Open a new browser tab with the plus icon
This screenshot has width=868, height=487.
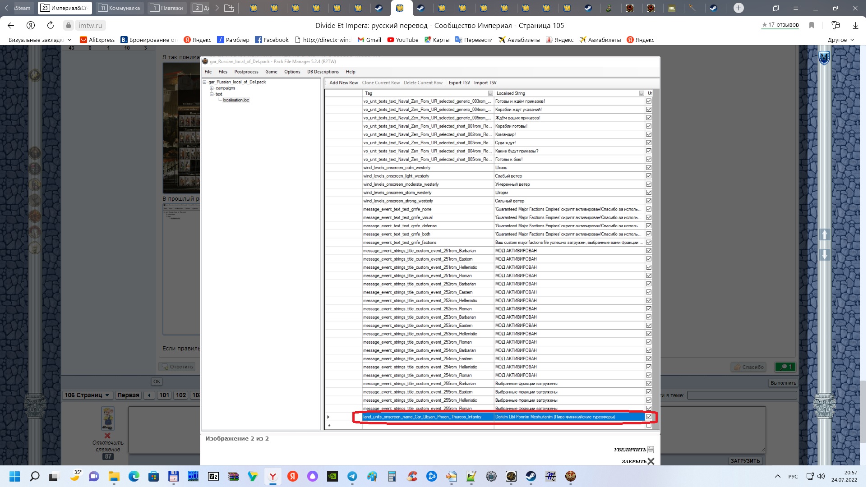pyautogui.click(x=739, y=8)
